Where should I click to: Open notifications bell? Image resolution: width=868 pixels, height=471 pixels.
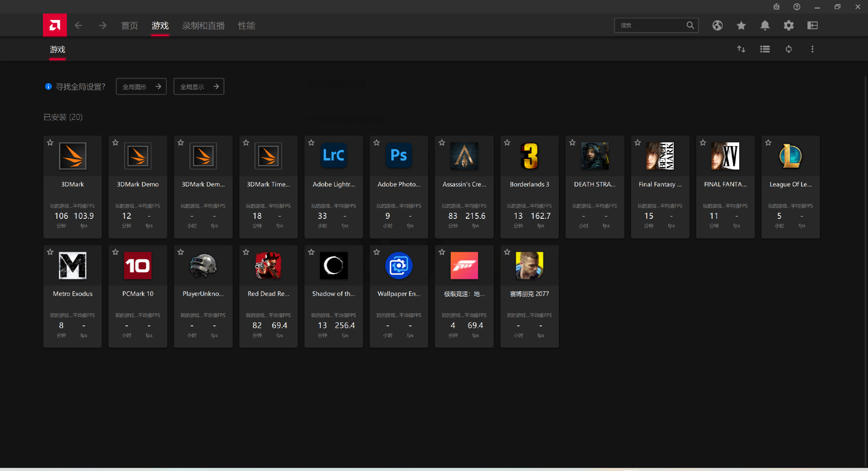[765, 25]
